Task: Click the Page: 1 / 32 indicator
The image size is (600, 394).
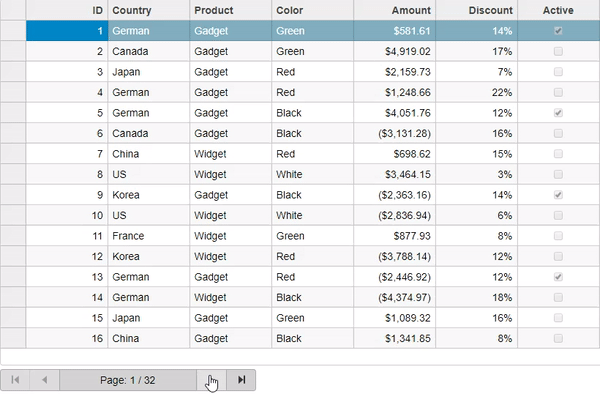Action: pos(128,380)
